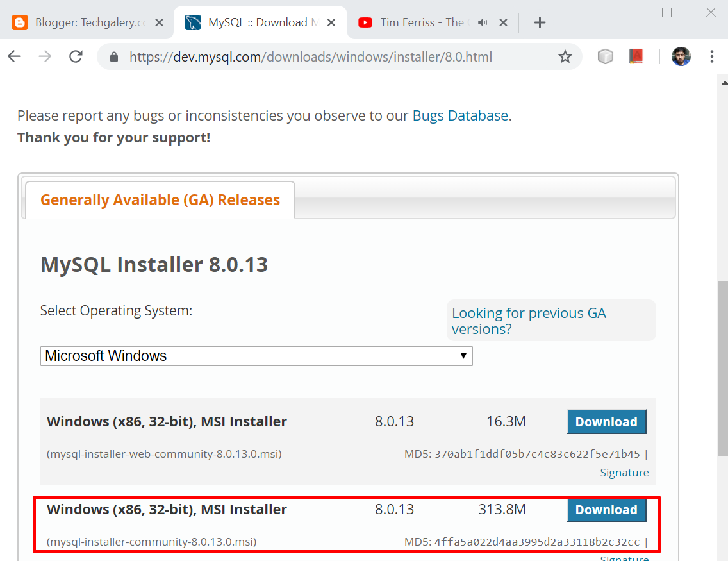The height and width of the screenshot is (561, 728).
Task: Open the Select Operating System dropdown
Action: 256,356
